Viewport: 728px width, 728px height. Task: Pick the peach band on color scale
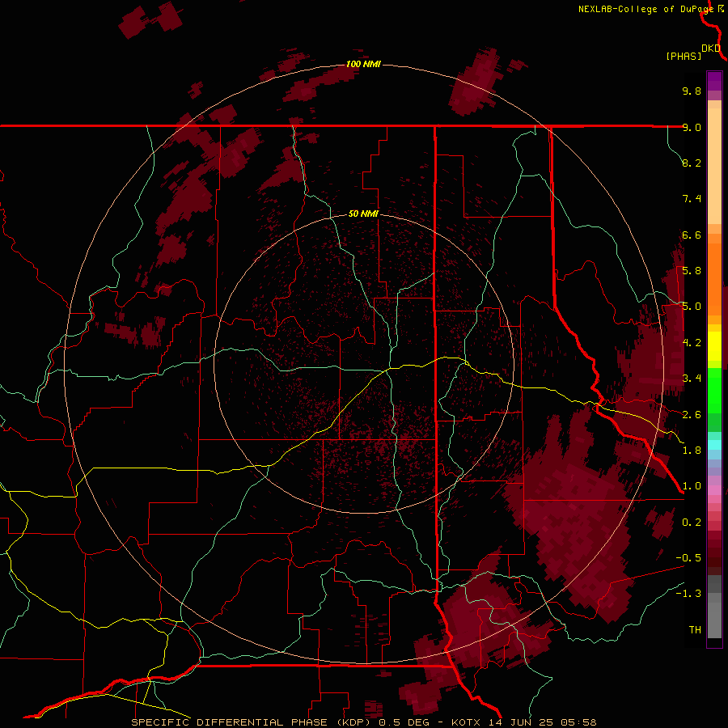tap(714, 166)
